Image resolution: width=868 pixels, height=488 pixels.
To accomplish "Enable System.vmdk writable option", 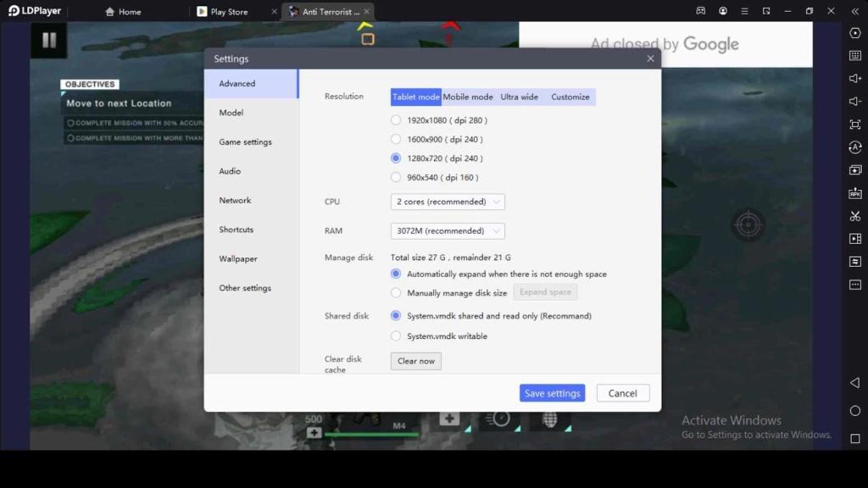I will coord(396,336).
